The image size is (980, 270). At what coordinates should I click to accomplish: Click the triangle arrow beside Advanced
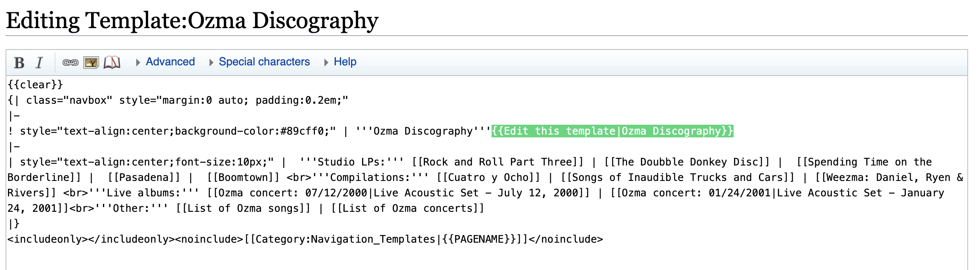pyautogui.click(x=138, y=63)
